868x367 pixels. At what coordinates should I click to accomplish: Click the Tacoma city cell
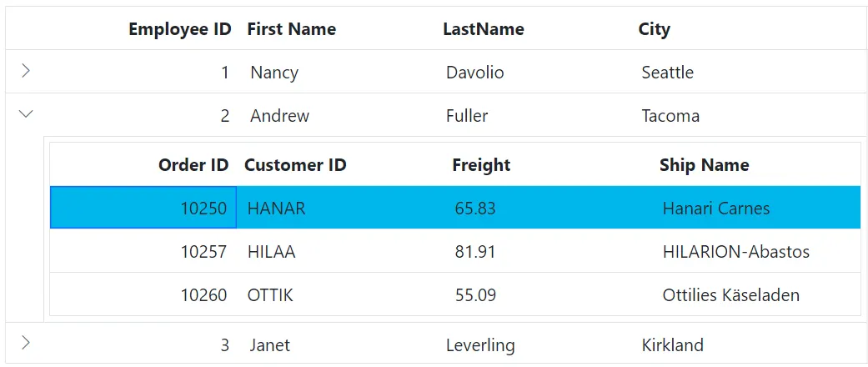(x=670, y=116)
